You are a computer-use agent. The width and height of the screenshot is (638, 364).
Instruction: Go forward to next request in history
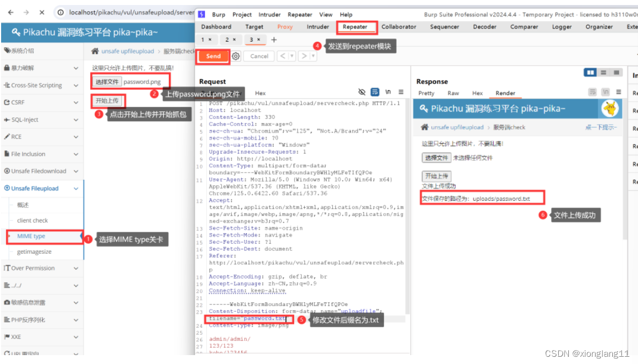pos(304,56)
